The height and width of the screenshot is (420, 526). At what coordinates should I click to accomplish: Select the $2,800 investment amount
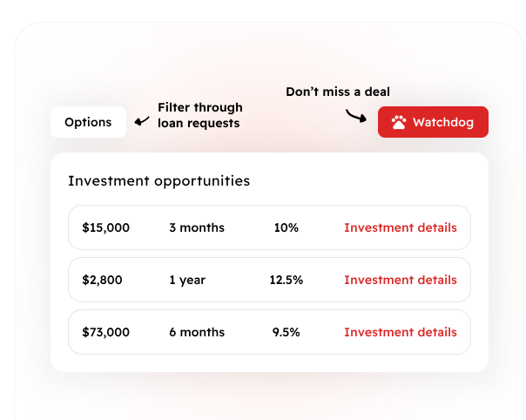pyautogui.click(x=103, y=280)
